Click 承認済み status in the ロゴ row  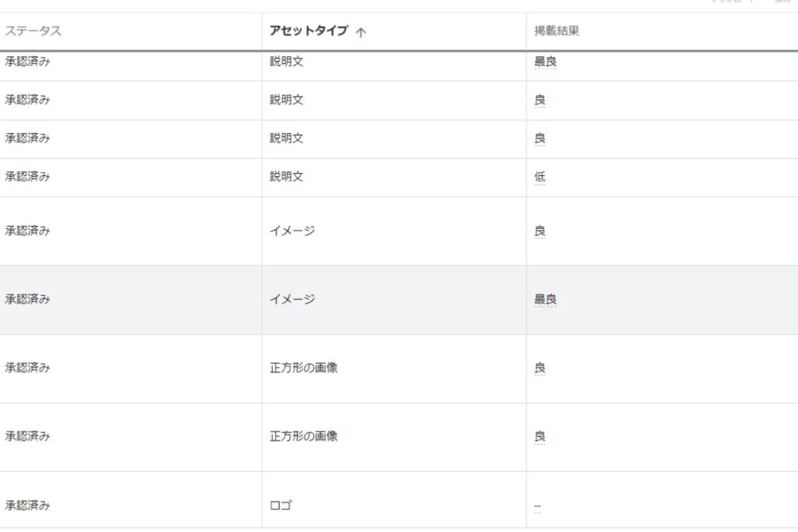pyautogui.click(x=27, y=506)
